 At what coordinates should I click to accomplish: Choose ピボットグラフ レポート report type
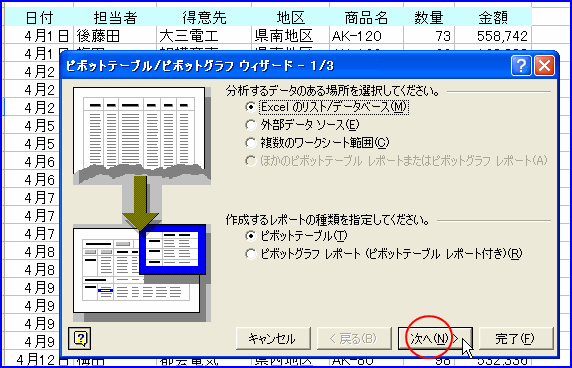pyautogui.click(x=383, y=254)
